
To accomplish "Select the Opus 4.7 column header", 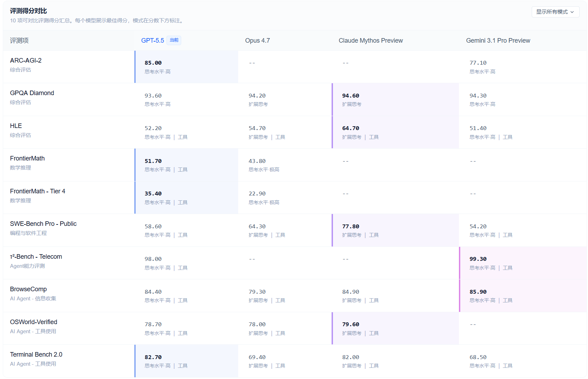I will tap(257, 41).
